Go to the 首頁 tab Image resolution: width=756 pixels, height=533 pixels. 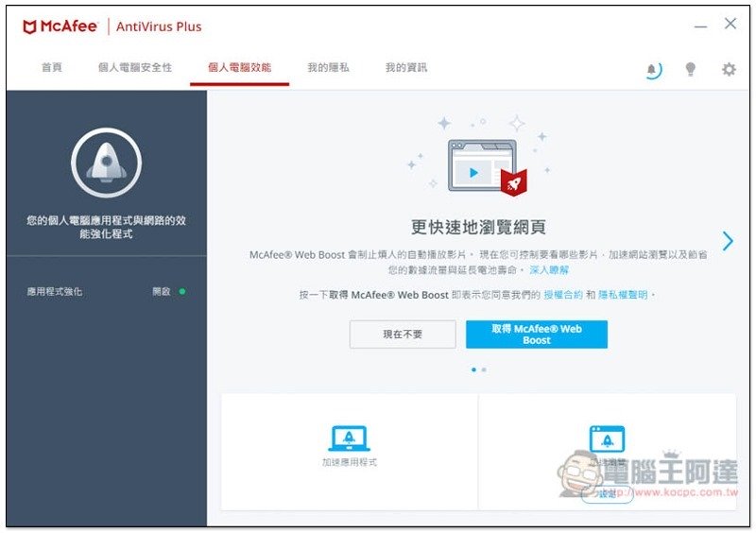(52, 67)
